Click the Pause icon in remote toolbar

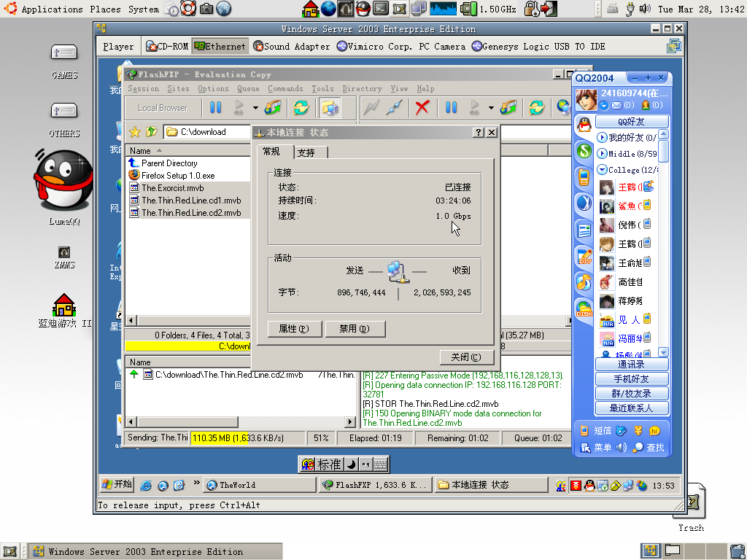coord(451,108)
